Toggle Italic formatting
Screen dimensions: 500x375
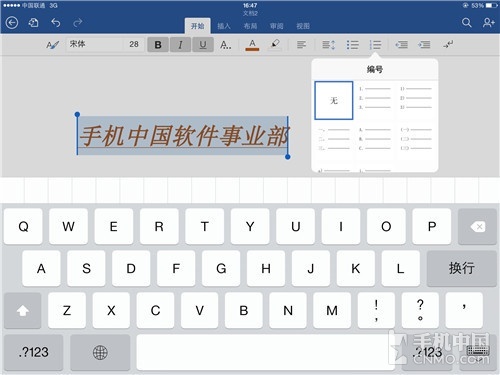pyautogui.click(x=180, y=45)
